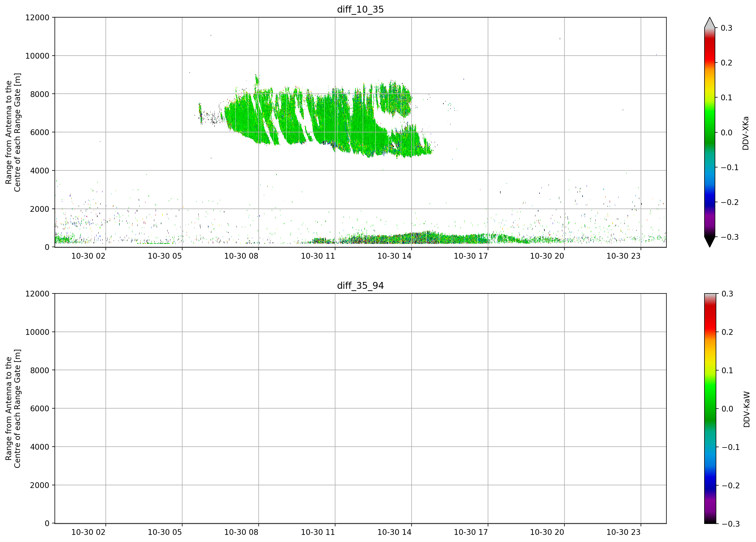Screen dimensions: 756x542
Task: Click the 6000 y-tick of diff_10_35 plot
Action: tap(40, 132)
